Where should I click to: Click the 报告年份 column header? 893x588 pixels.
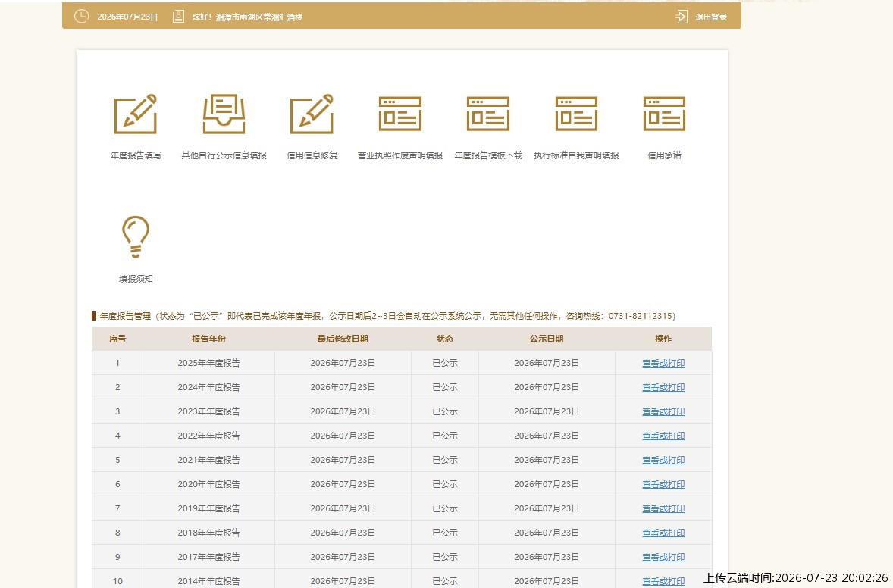click(208, 339)
